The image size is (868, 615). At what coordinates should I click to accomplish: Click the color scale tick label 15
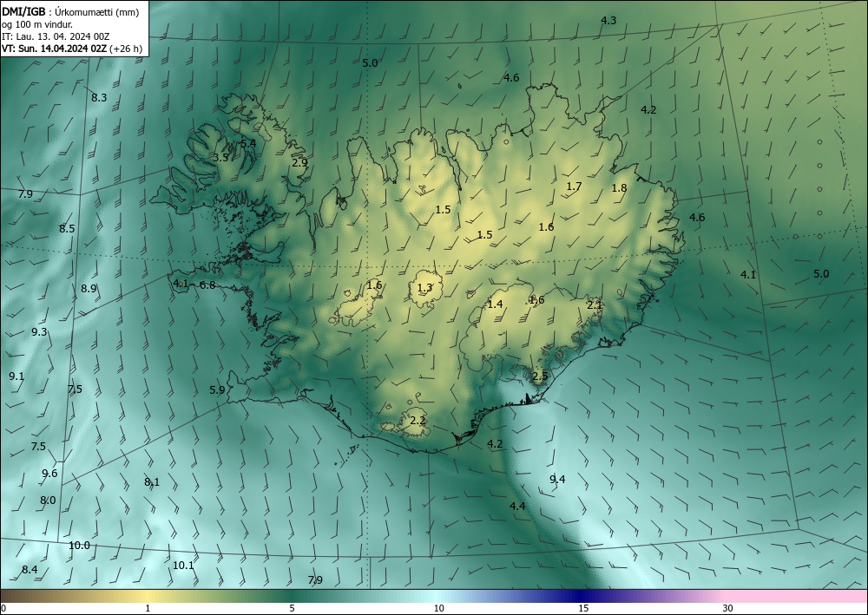[x=583, y=609]
